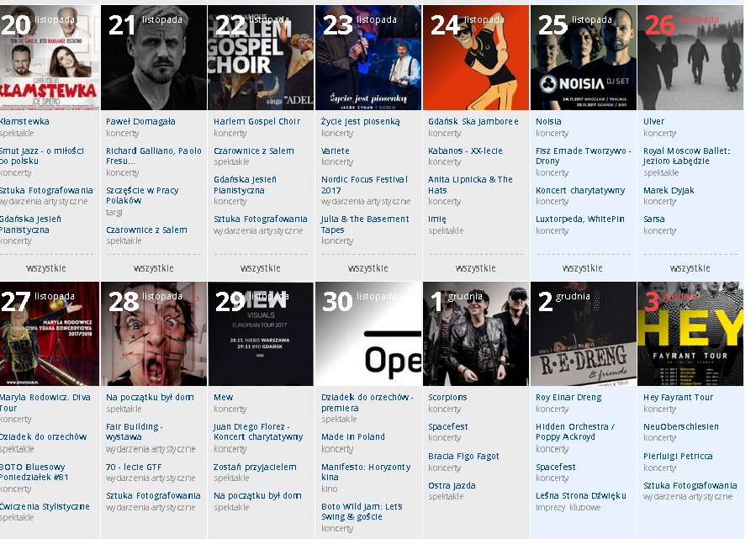This screenshot has width=756, height=539.
Task: Click Czarownice z Salem under 21 listopada
Action: point(146,230)
